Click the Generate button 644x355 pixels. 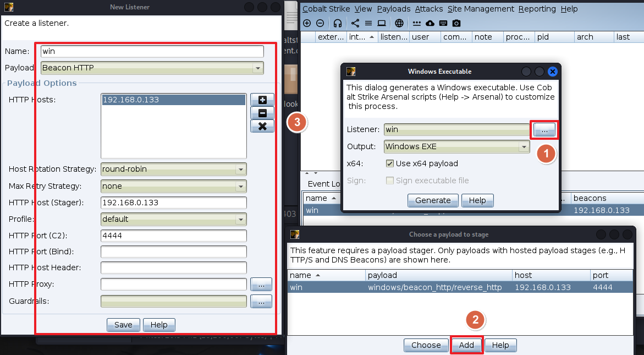coord(433,200)
